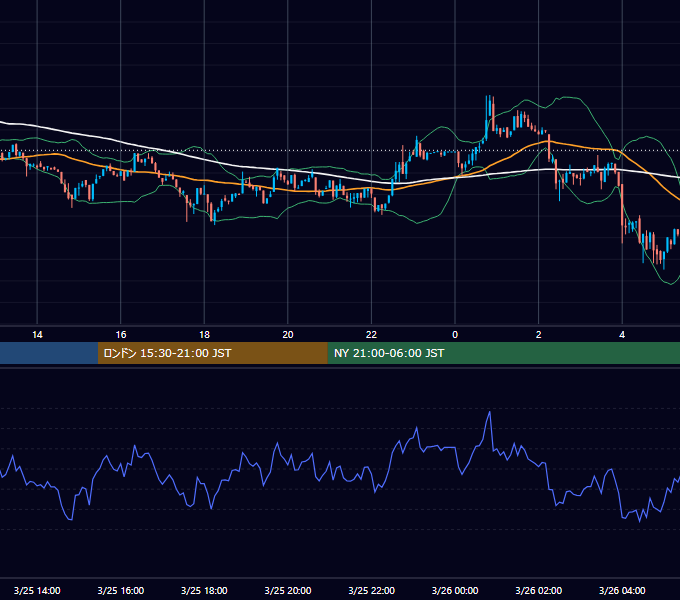
Task: Click the 3/25 16:00 date label
Action: pyautogui.click(x=121, y=590)
